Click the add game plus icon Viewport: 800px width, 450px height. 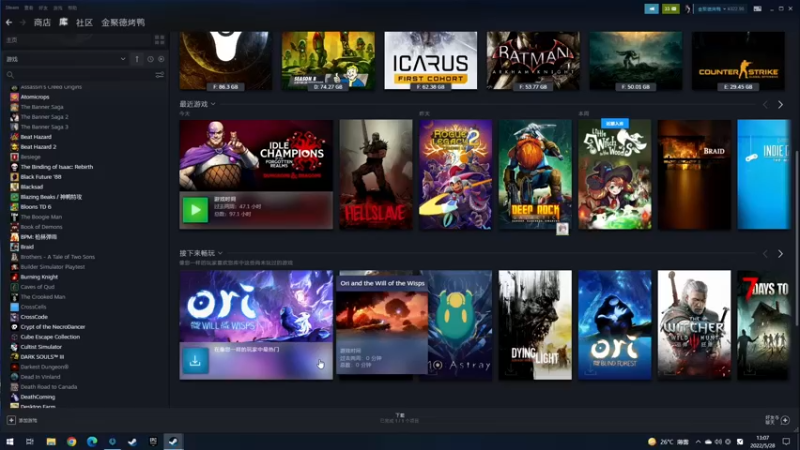11,420
